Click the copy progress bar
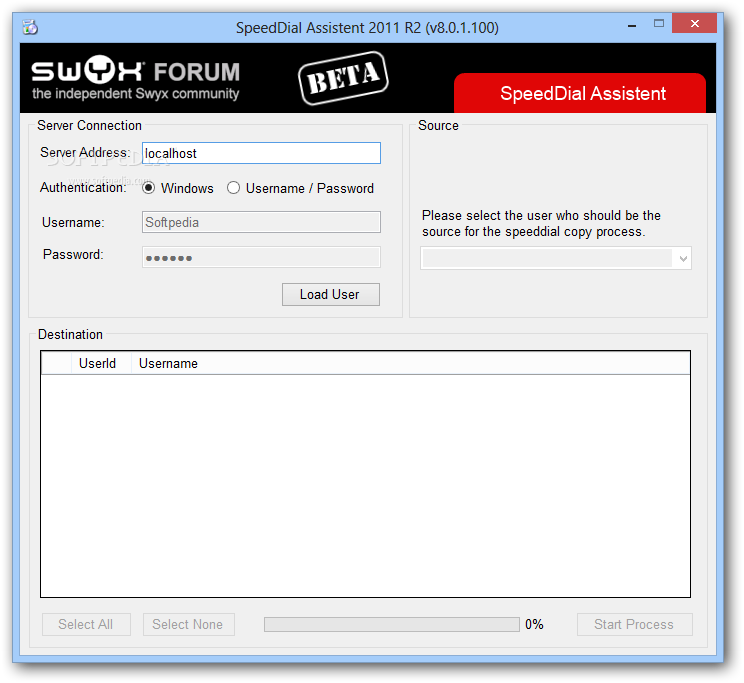744x683 pixels. (x=391, y=624)
